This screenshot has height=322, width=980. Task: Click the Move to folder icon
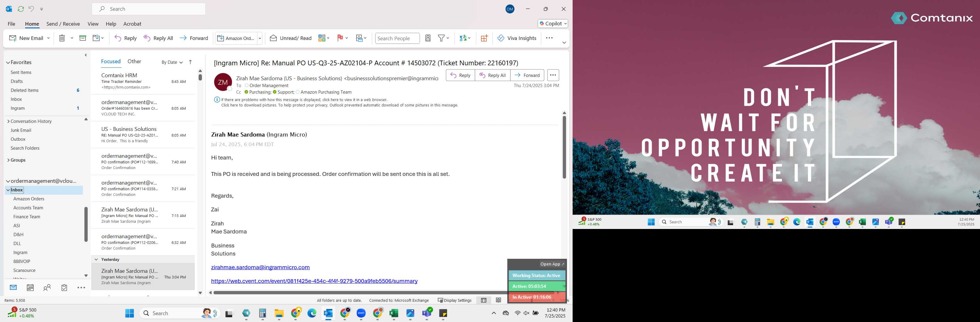(96, 38)
